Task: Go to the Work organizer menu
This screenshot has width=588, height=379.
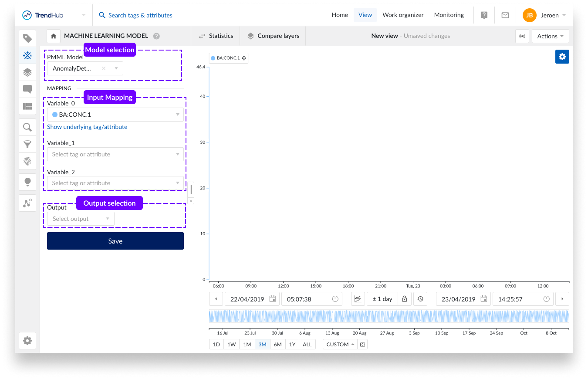Action: click(403, 15)
